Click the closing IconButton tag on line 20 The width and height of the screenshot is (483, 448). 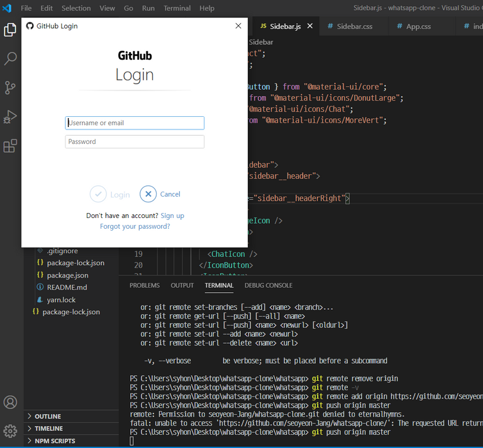pos(226,265)
